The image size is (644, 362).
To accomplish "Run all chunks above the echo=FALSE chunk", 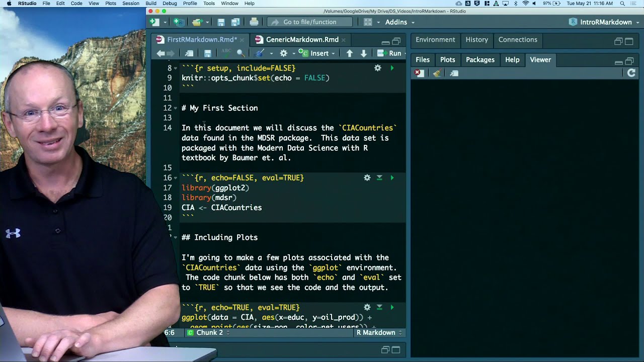I will [380, 177].
